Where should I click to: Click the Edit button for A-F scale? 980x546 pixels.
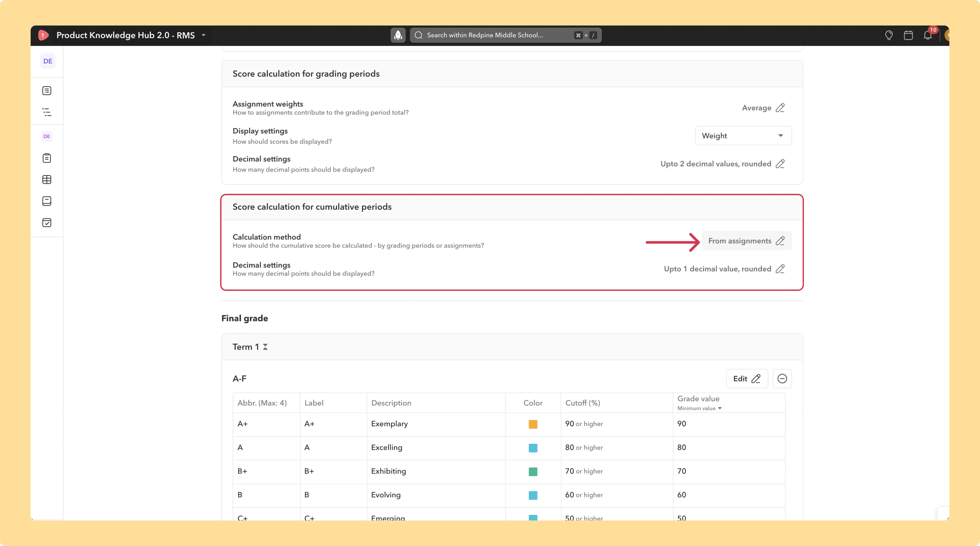[747, 379]
